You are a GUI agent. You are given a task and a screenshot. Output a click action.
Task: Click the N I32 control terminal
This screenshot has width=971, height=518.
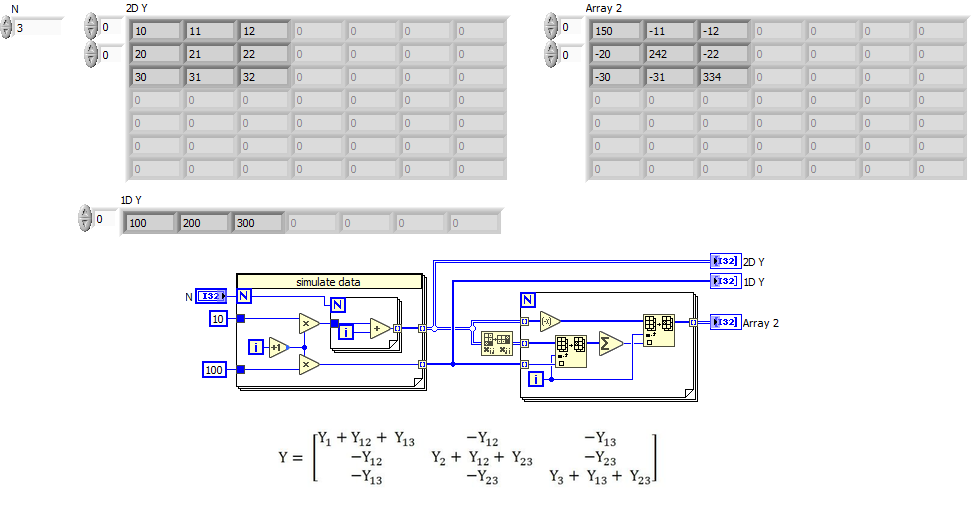point(211,296)
